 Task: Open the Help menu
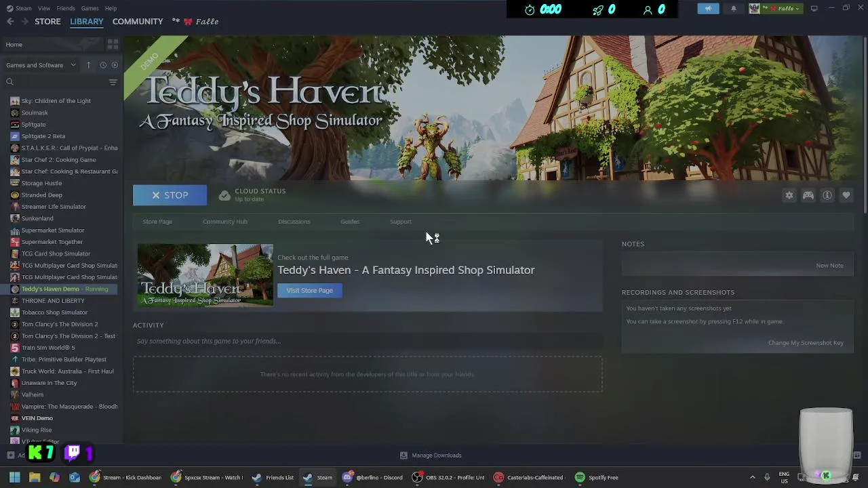111,8
